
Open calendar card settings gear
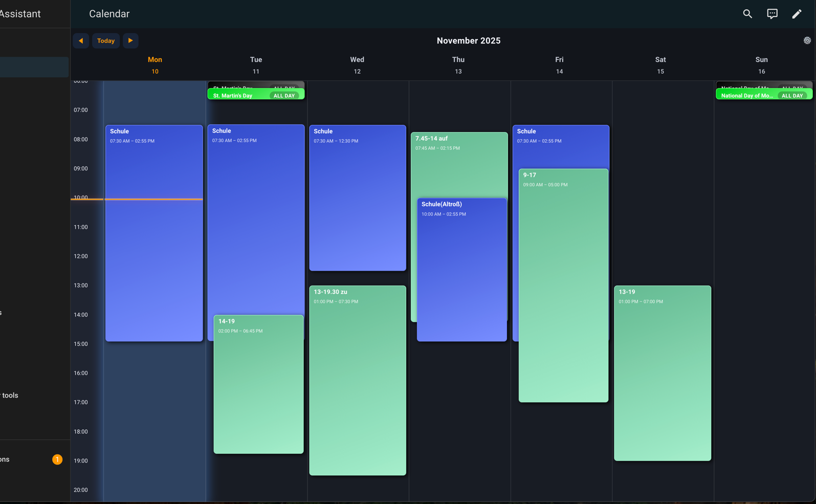click(807, 40)
